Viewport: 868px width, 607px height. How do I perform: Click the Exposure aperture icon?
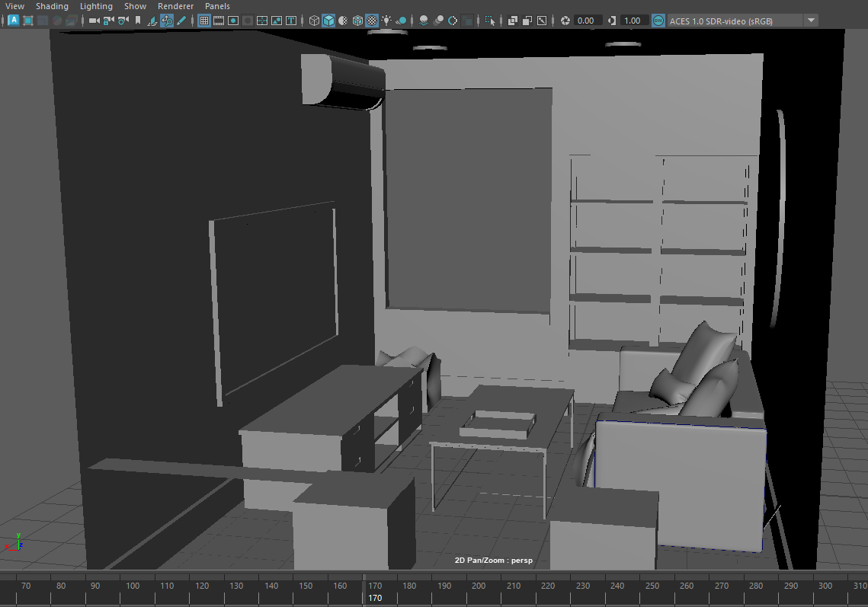[565, 21]
